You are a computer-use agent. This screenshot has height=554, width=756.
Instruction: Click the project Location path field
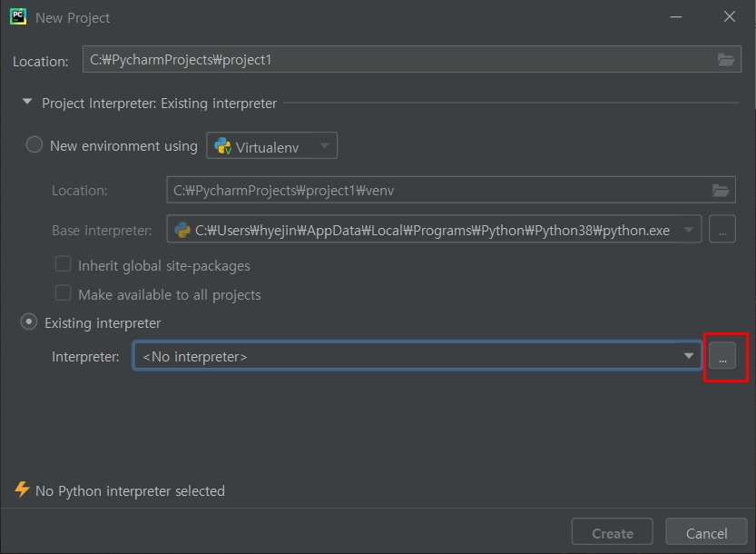click(412, 59)
